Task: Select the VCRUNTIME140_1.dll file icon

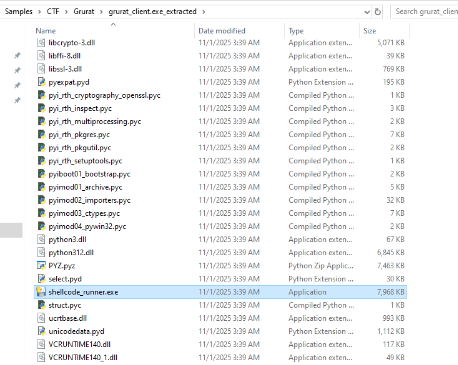Action: (41, 357)
